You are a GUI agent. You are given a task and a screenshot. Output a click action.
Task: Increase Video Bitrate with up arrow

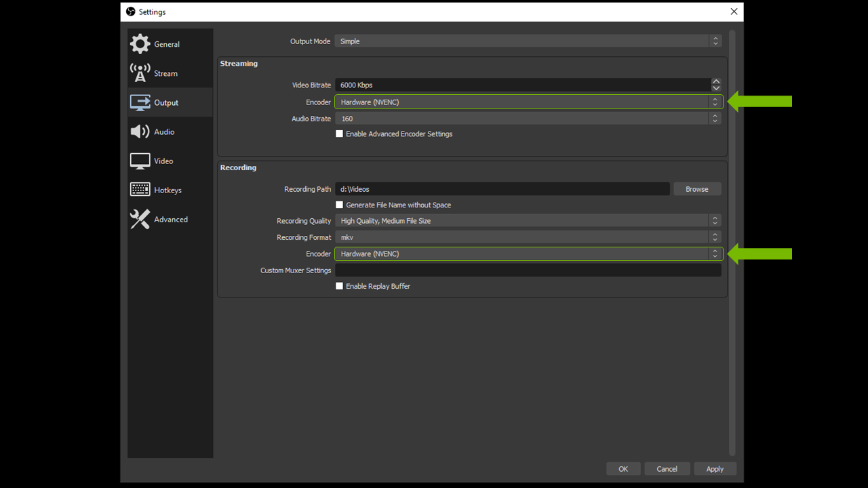pyautogui.click(x=716, y=82)
